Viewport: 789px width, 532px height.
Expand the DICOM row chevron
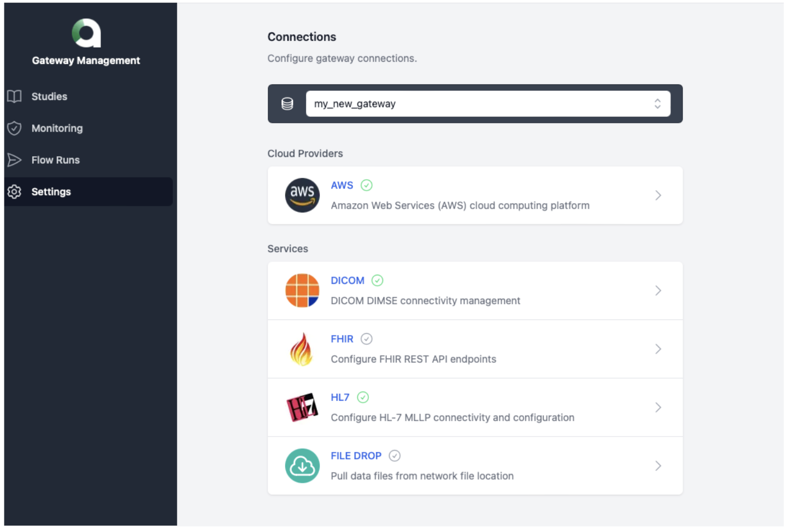point(658,291)
